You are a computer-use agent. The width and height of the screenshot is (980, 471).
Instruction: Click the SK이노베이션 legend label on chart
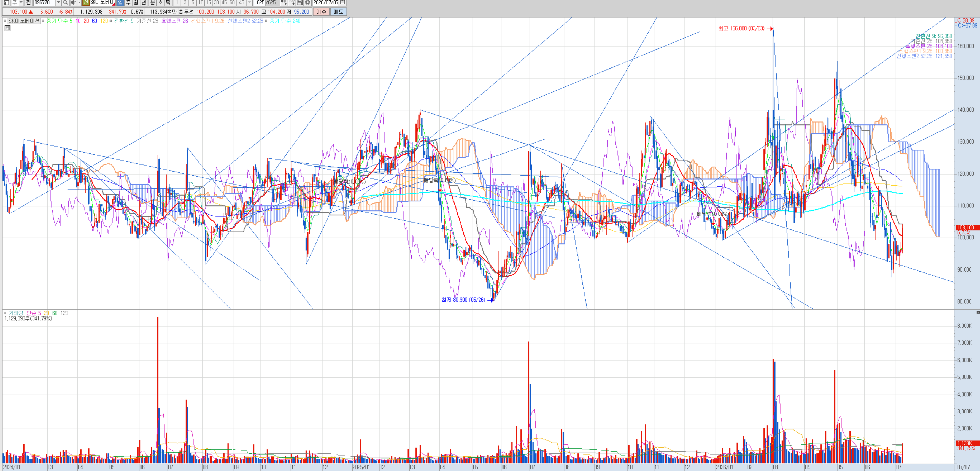tap(24, 21)
